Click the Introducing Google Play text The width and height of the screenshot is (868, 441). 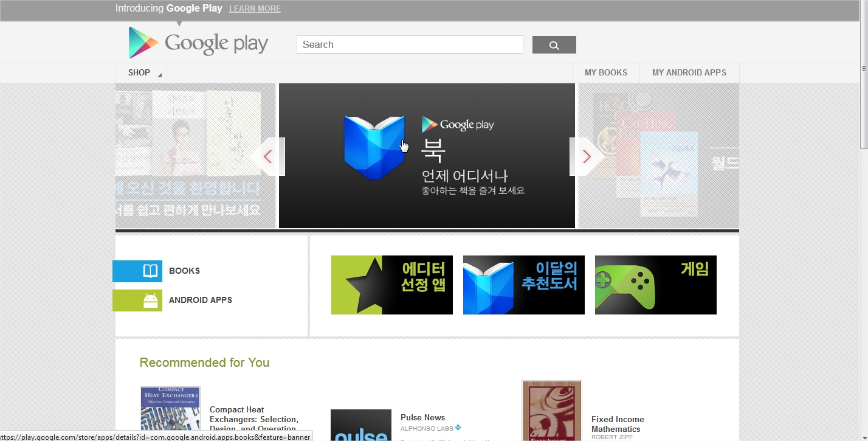169,9
